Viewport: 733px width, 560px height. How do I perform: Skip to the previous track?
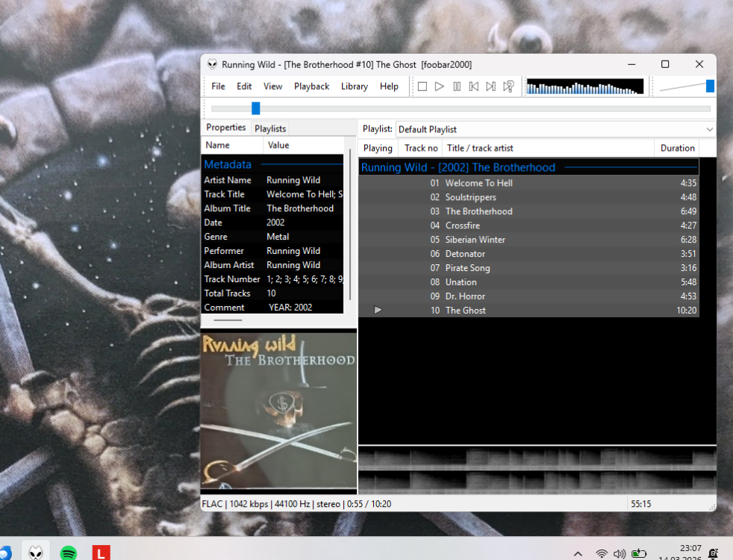474,87
